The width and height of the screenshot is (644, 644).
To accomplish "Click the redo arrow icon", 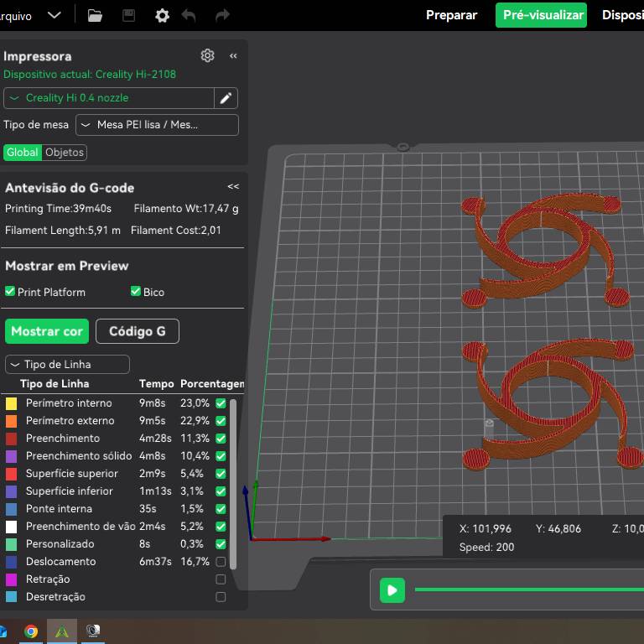I will coord(222,15).
